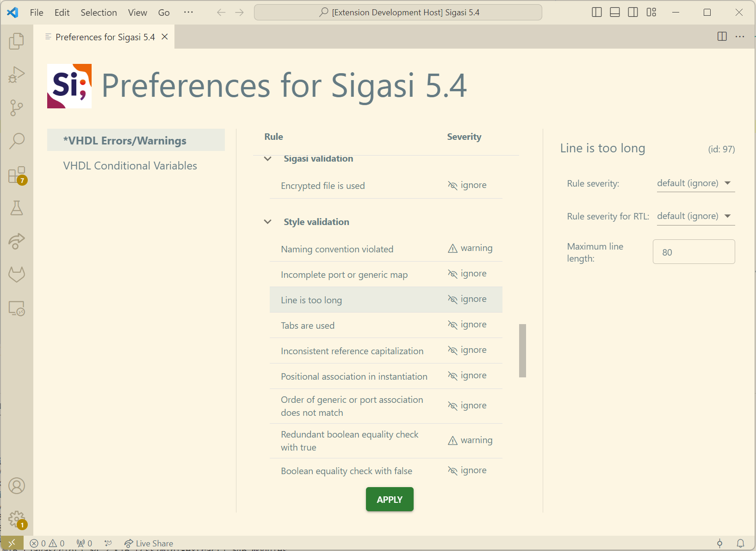This screenshot has width=756, height=551.
Task: Open the Edit menu
Action: [62, 13]
